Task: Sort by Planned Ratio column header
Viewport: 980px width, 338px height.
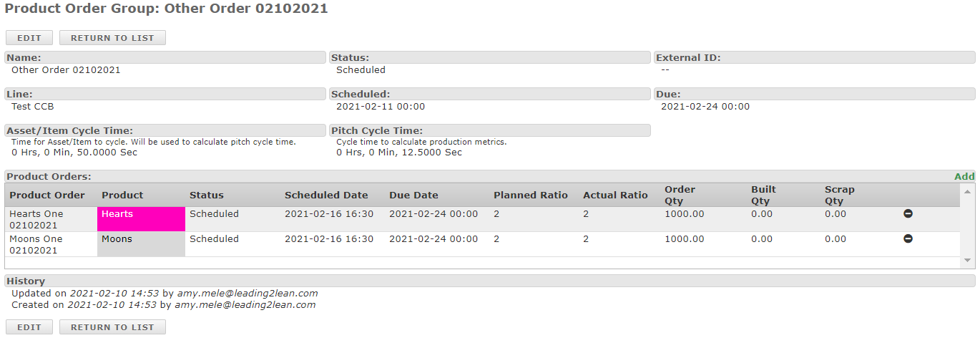Action: 531,195
